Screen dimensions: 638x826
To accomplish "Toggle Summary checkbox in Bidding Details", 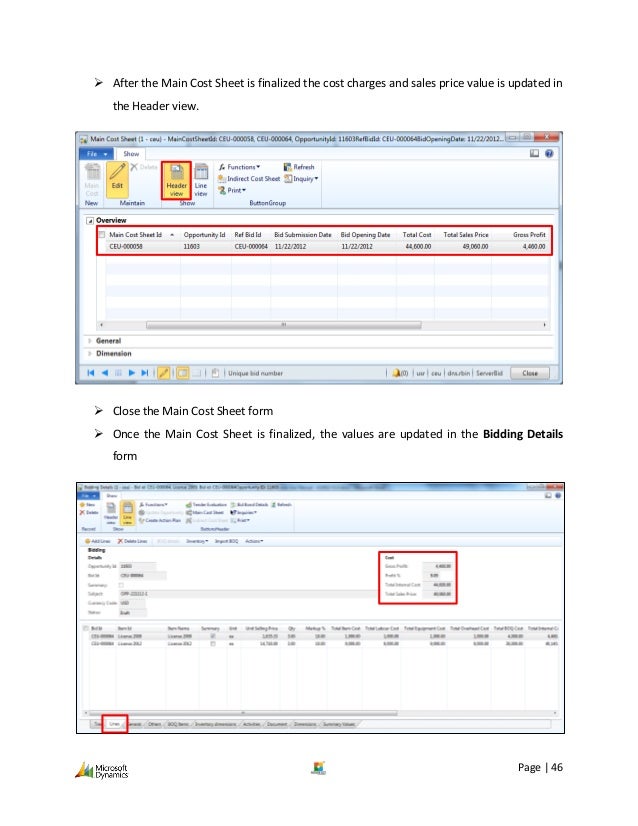I will 121,585.
